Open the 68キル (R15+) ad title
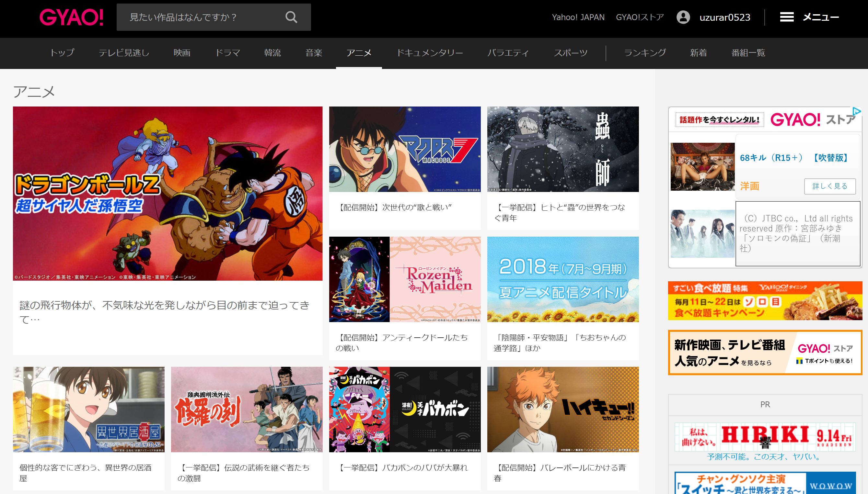The image size is (868, 494). [794, 158]
